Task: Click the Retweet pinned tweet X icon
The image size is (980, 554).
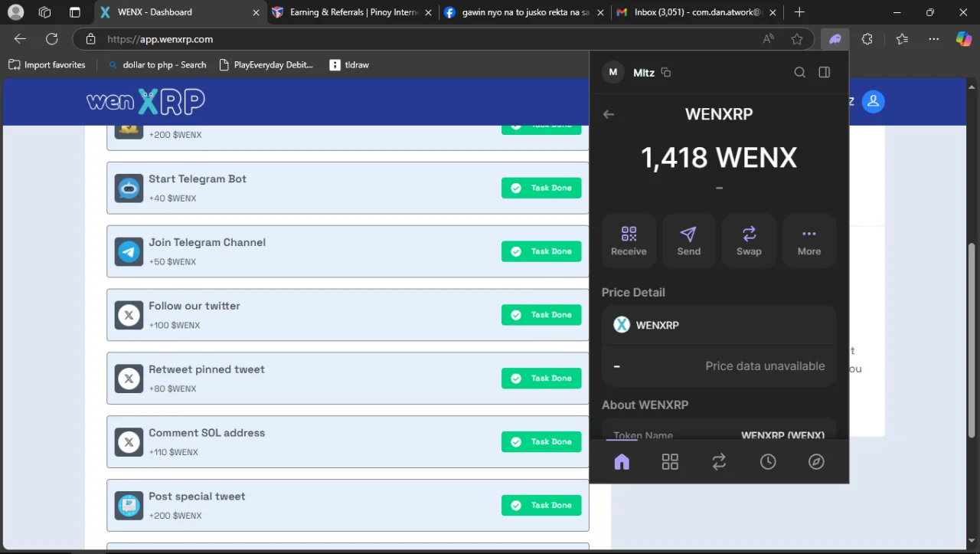Action: pyautogui.click(x=129, y=379)
